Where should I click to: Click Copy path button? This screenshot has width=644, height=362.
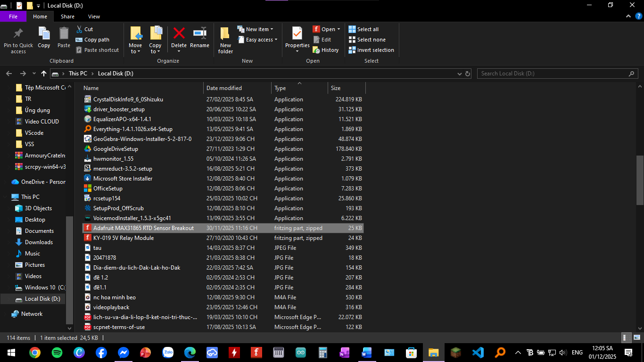coord(92,40)
